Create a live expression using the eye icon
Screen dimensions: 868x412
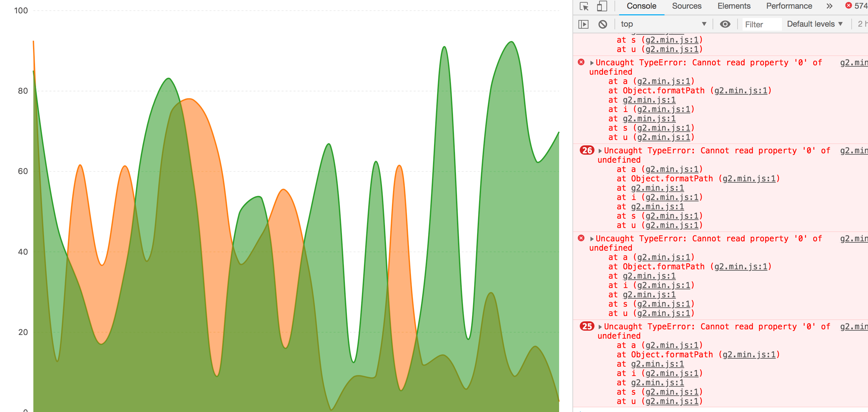click(725, 24)
